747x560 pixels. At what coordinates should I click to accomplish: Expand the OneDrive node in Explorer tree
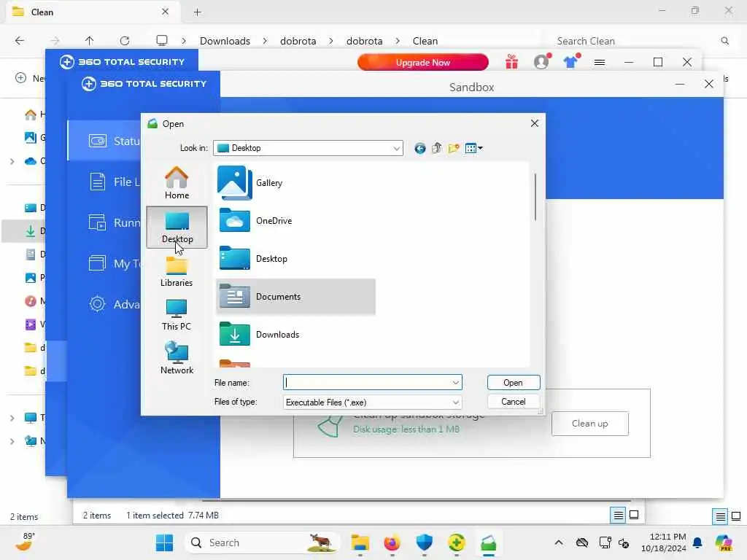point(12,161)
